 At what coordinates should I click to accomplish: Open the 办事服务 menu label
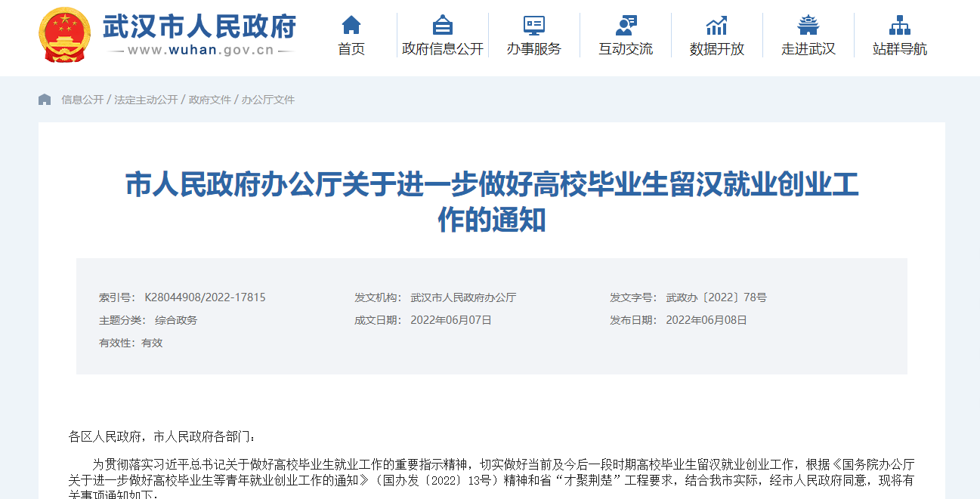point(534,49)
